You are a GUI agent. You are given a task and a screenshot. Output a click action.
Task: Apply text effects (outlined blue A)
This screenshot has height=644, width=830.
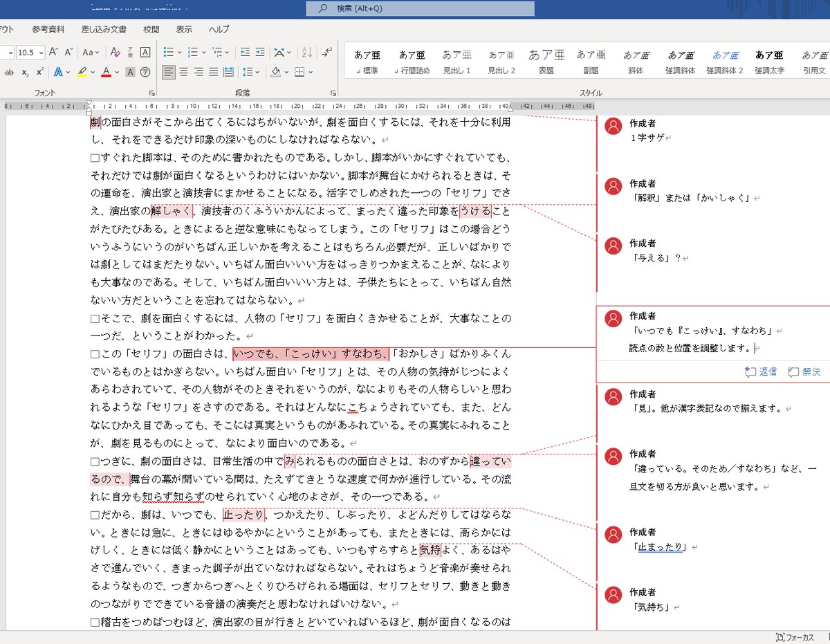[x=58, y=72]
